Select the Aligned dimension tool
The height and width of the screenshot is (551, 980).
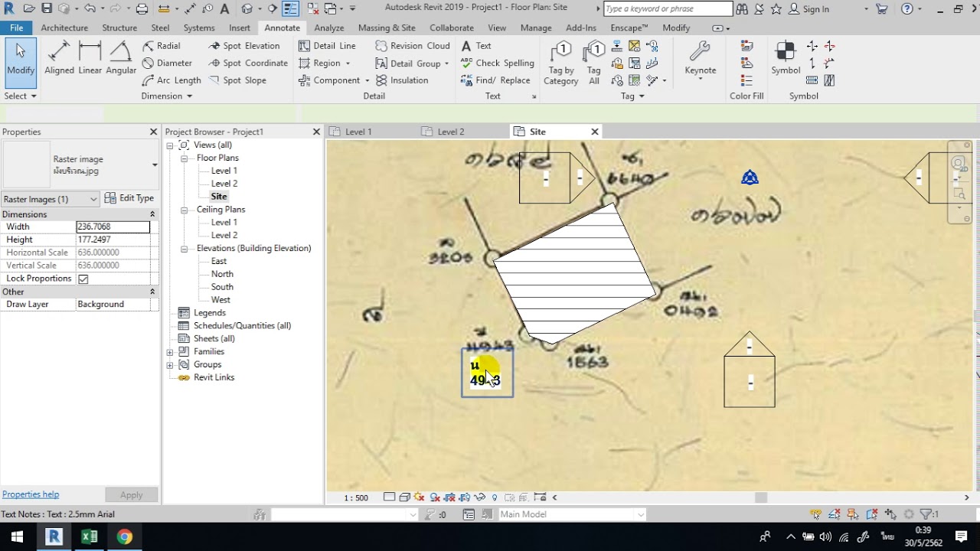tap(59, 58)
